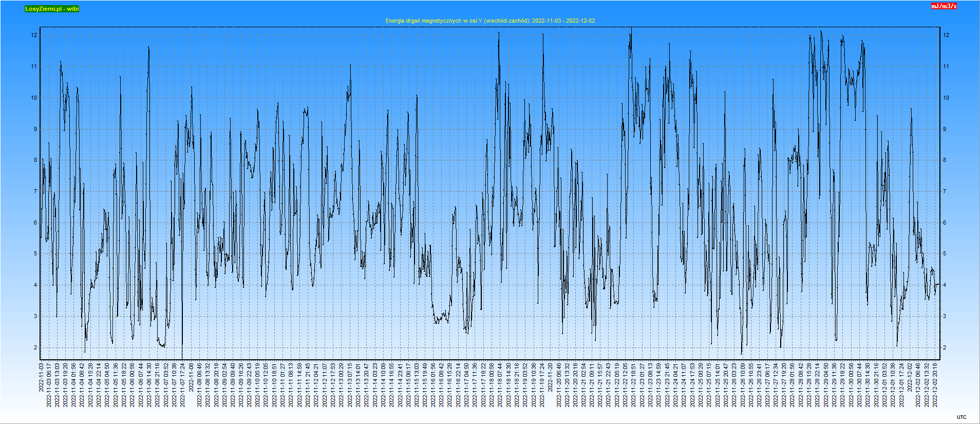The image size is (980, 424).
Task: Click the 2022-11-03 06:17 time axis label
Action: (49, 385)
